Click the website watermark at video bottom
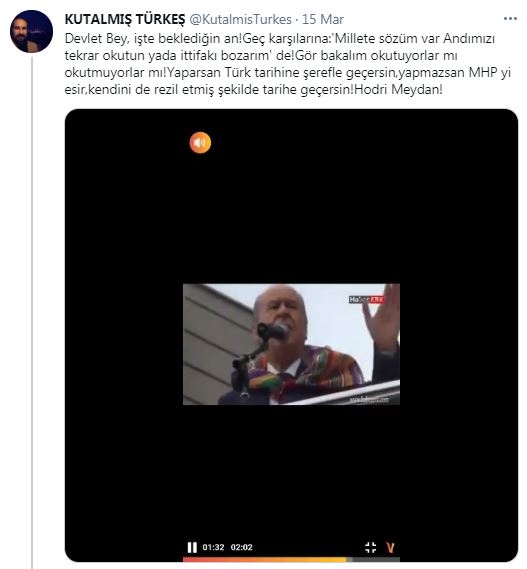527x569 pixels. (x=369, y=399)
